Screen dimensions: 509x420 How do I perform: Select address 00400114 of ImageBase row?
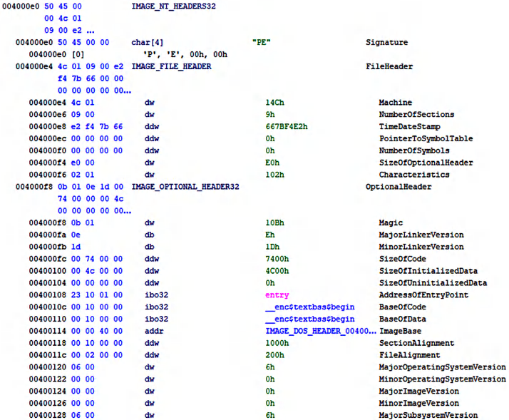click(47, 331)
